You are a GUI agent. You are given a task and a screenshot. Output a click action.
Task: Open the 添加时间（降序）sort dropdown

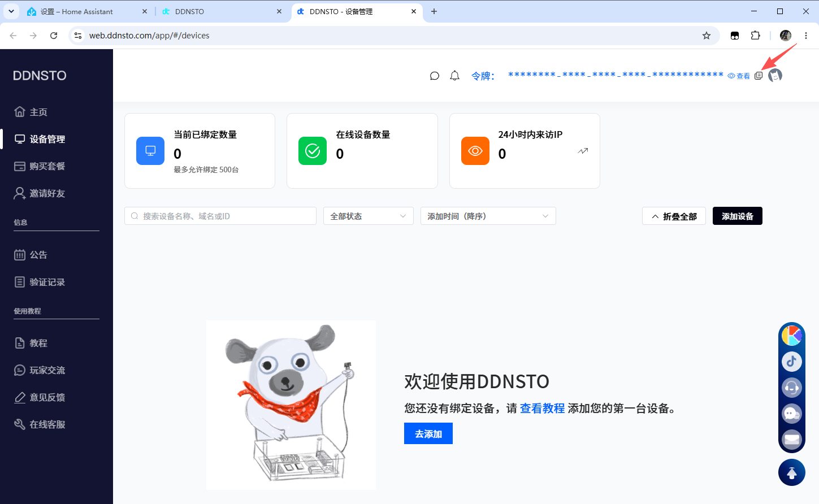[x=488, y=216]
